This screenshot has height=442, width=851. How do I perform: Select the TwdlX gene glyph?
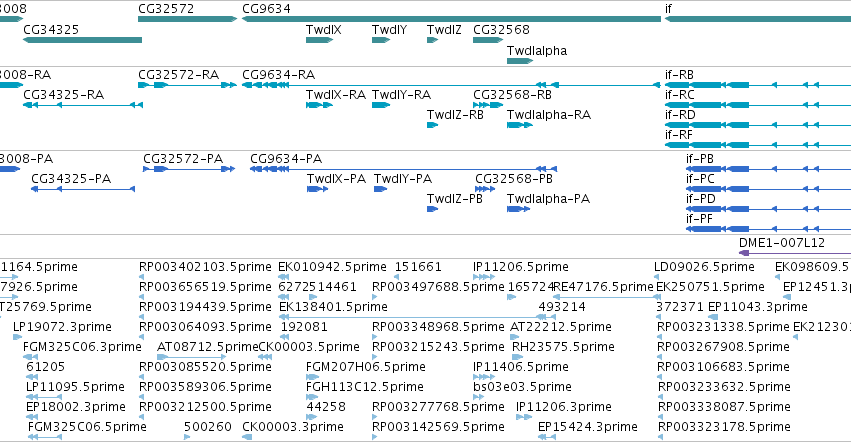click(320, 40)
